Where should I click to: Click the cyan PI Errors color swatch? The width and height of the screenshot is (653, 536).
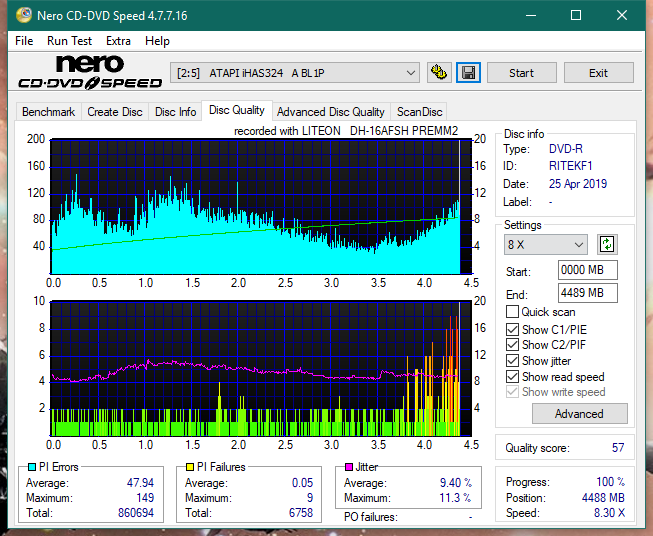click(x=31, y=467)
